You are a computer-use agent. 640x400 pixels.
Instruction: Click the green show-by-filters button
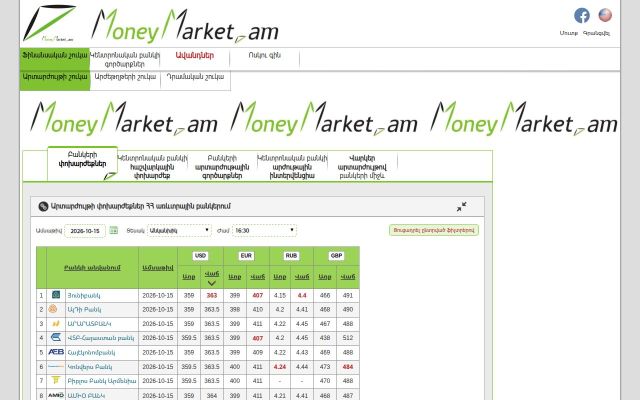coord(434,230)
